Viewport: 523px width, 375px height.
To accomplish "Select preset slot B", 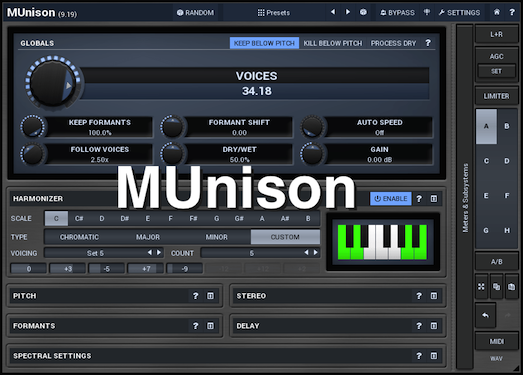I will point(507,126).
